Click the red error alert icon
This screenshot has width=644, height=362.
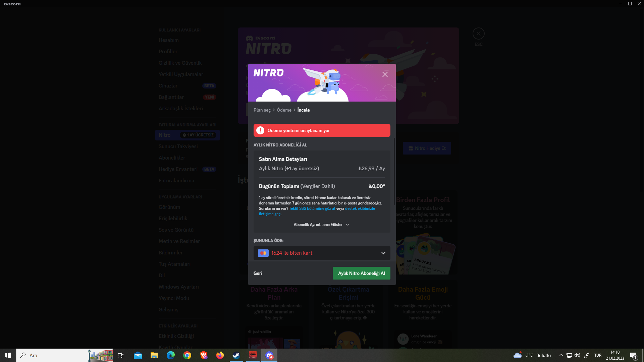(x=260, y=130)
